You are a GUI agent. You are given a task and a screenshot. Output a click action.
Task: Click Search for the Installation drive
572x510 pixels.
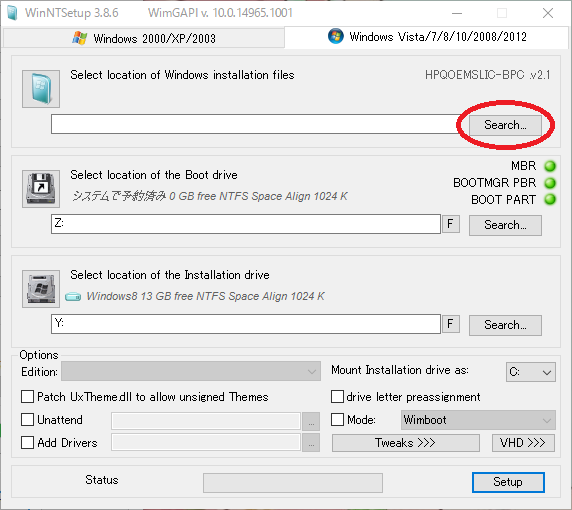click(x=505, y=325)
